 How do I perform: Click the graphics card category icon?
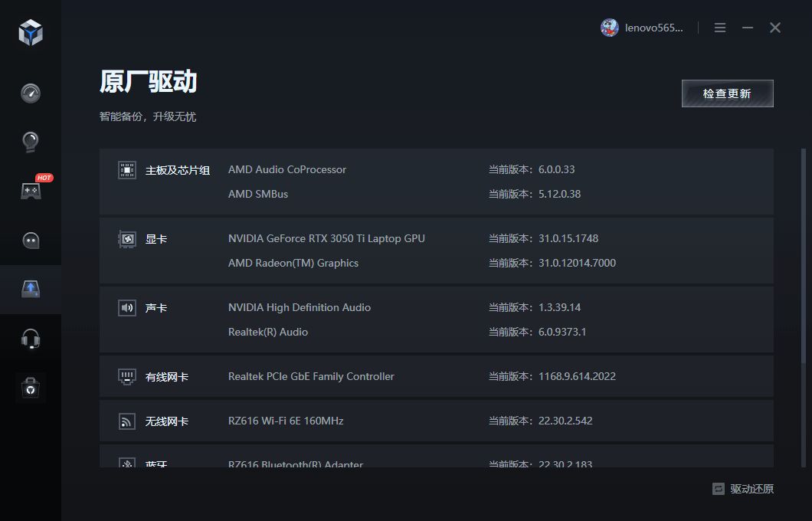pos(127,239)
